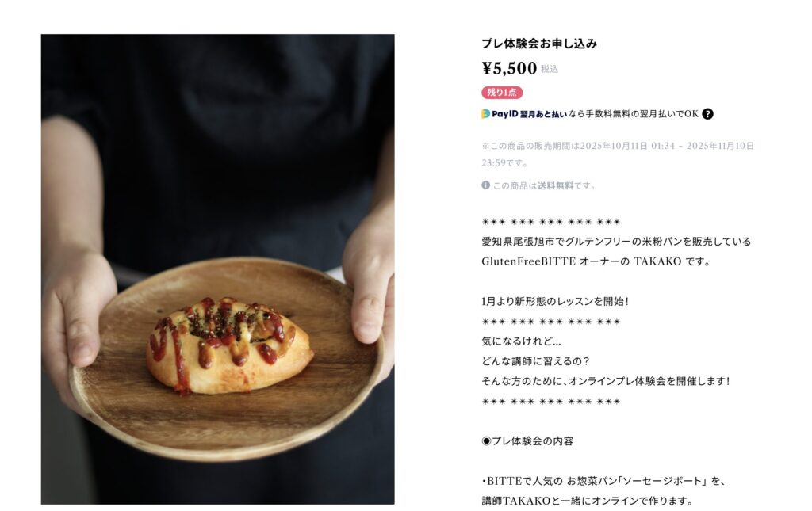Select the 残り1点 stock badge
Image resolution: width=812 pixels, height=511 pixels.
(x=502, y=93)
